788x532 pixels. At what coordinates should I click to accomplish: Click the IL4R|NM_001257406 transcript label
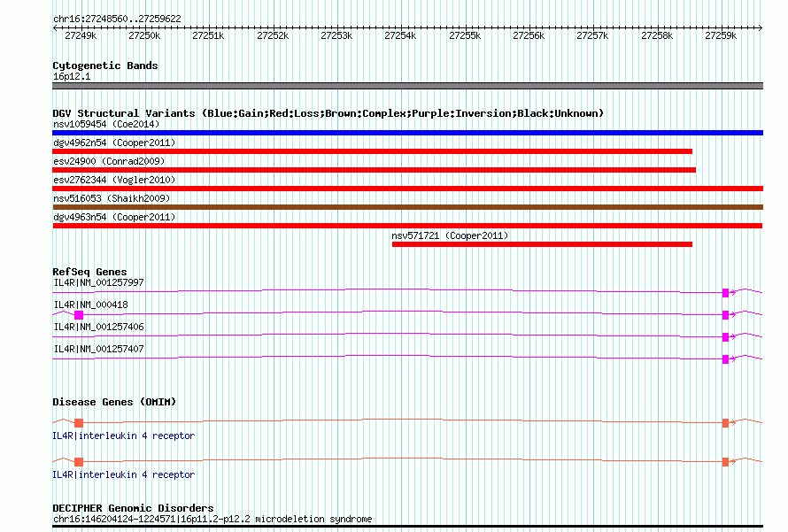click(98, 327)
